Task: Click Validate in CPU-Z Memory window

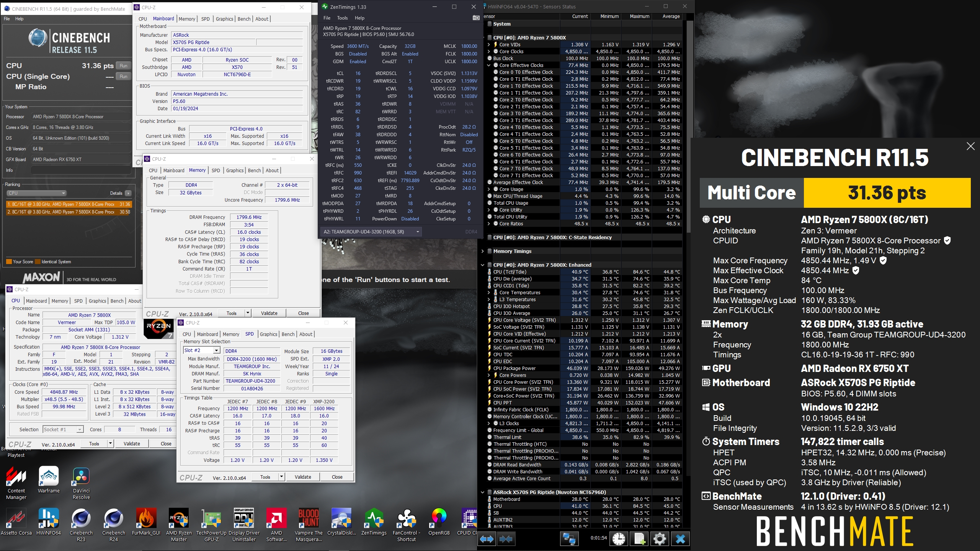Action: click(269, 313)
